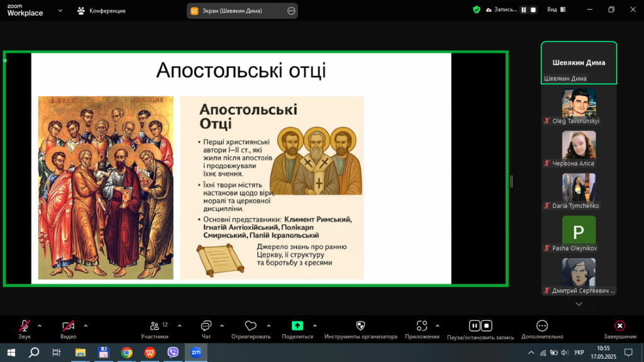Click the green Поделиться share screen icon
The image size is (644, 362).
pos(297,326)
